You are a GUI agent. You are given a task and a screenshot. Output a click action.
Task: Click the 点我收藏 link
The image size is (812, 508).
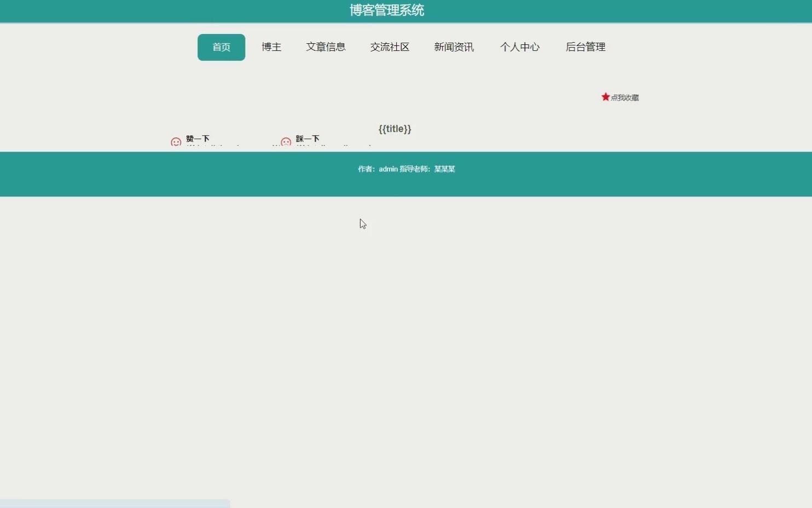(624, 97)
